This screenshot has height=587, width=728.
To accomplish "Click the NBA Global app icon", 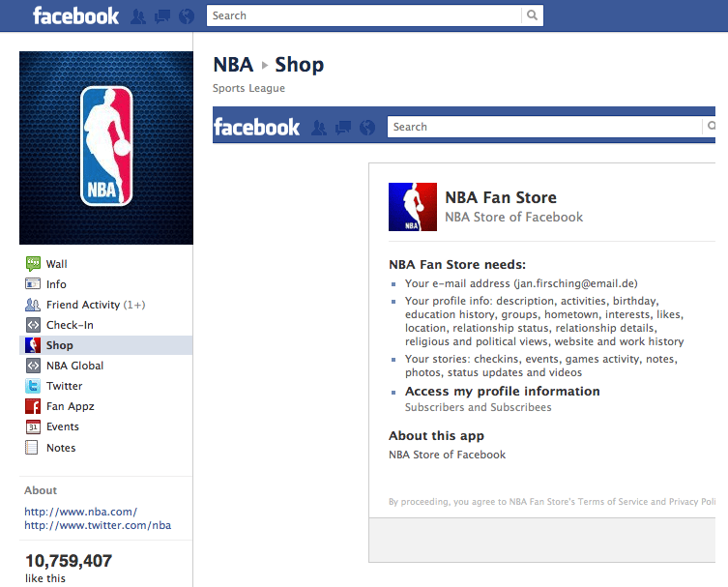I will (33, 366).
